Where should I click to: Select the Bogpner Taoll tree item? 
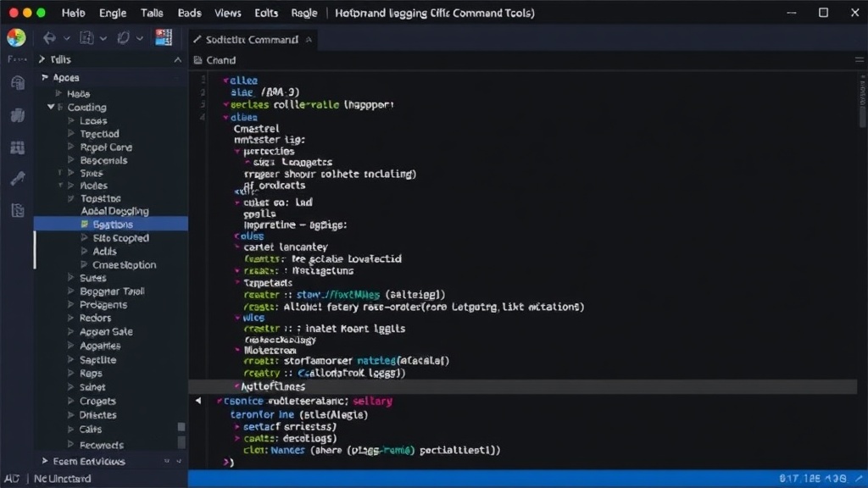click(113, 291)
